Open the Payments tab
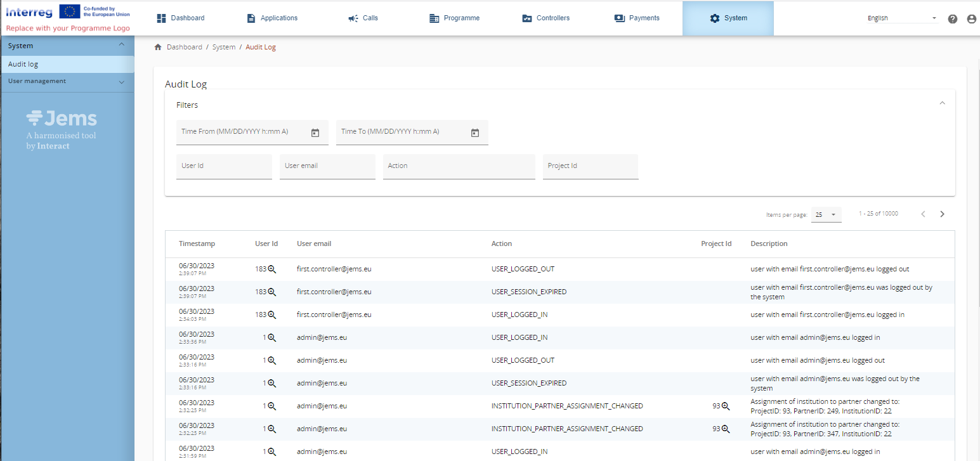The width and height of the screenshot is (980, 461). [637, 18]
